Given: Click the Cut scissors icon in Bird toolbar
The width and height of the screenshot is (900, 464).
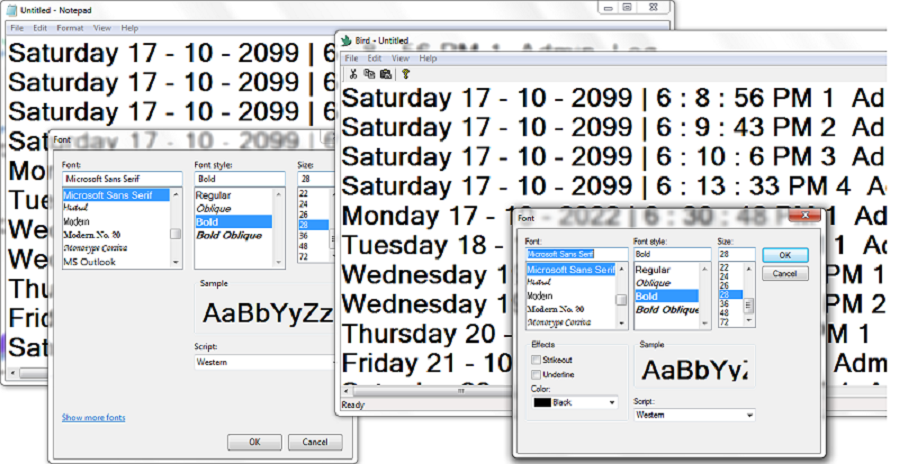Looking at the screenshot, I should point(353,74).
